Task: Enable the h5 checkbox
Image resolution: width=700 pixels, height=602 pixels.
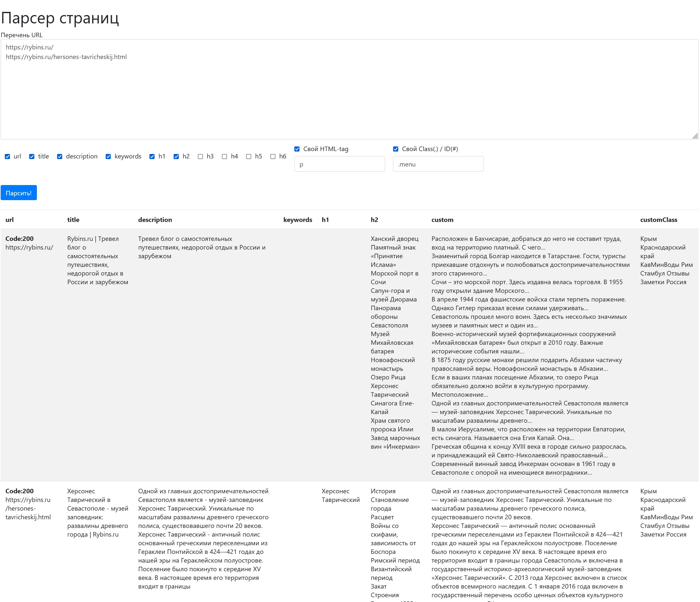Action: (x=249, y=157)
